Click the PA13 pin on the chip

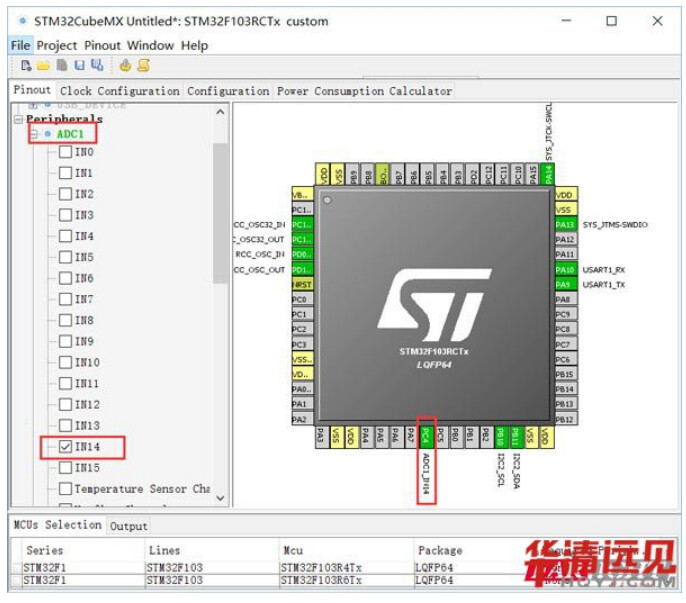pos(566,224)
